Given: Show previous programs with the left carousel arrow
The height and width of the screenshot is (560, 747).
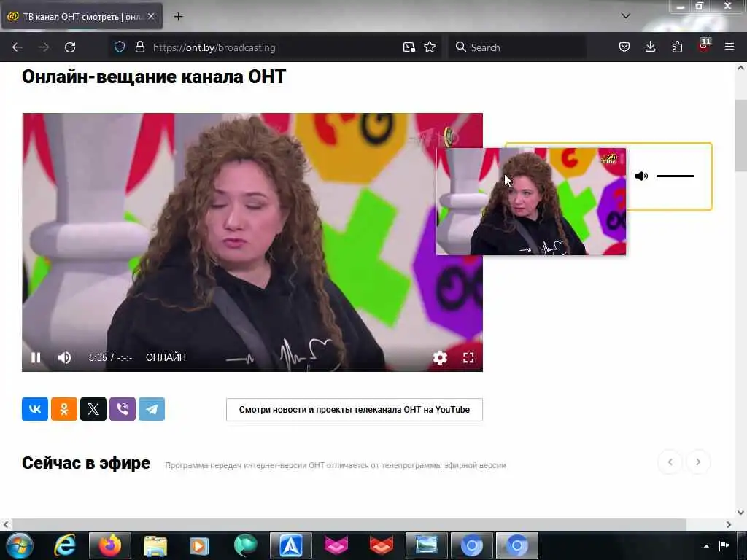Looking at the screenshot, I should (x=670, y=462).
